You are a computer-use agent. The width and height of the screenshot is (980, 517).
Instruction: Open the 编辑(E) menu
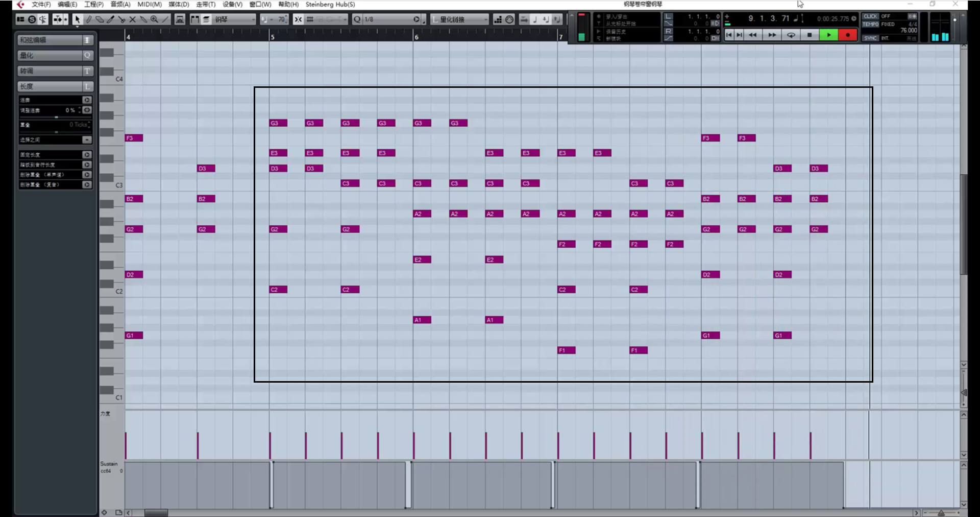coord(67,4)
